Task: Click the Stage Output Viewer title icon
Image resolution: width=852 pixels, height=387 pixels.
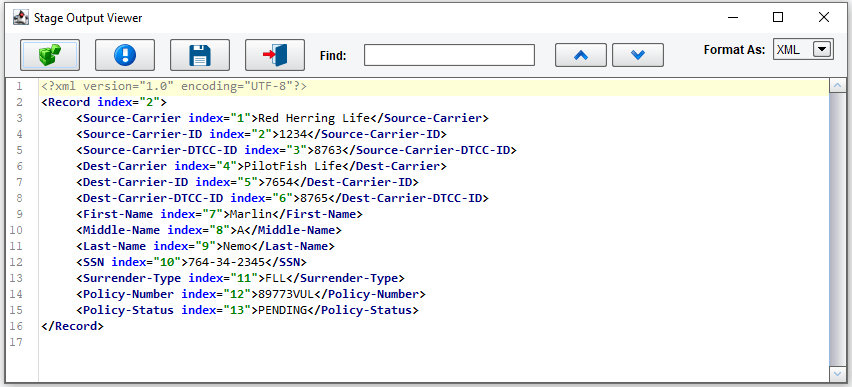Action: point(21,17)
